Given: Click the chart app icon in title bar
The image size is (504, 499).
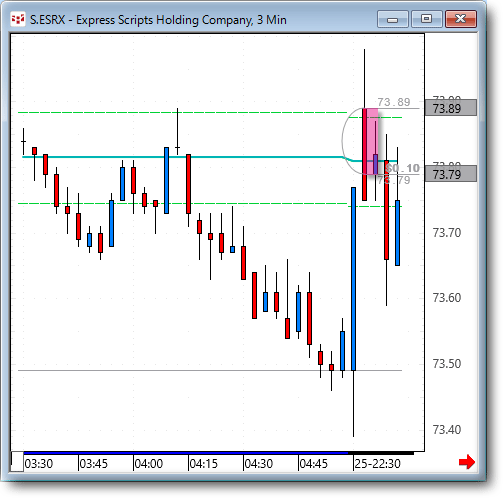Looking at the screenshot, I should pos(18,19).
